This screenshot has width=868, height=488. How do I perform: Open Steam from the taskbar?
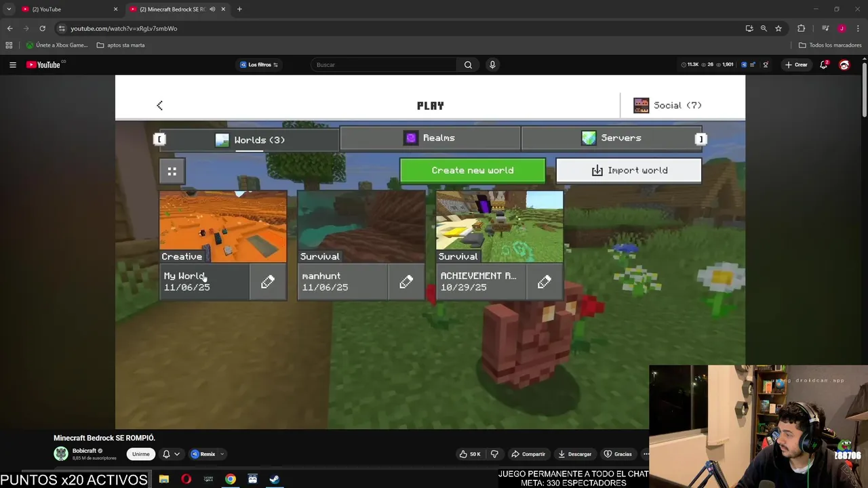[275, 479]
